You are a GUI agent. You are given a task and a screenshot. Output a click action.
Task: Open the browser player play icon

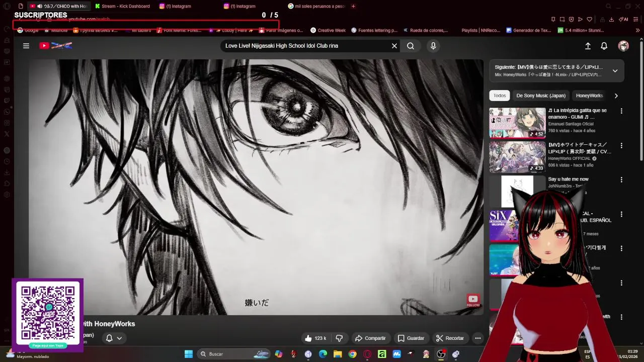click(x=580, y=19)
